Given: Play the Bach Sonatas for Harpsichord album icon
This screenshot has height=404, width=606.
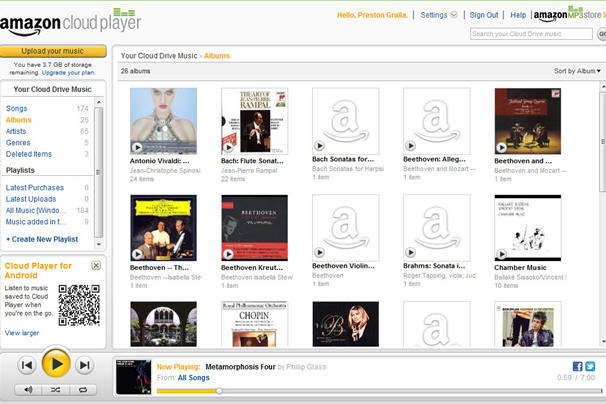Looking at the screenshot, I should [x=319, y=146].
